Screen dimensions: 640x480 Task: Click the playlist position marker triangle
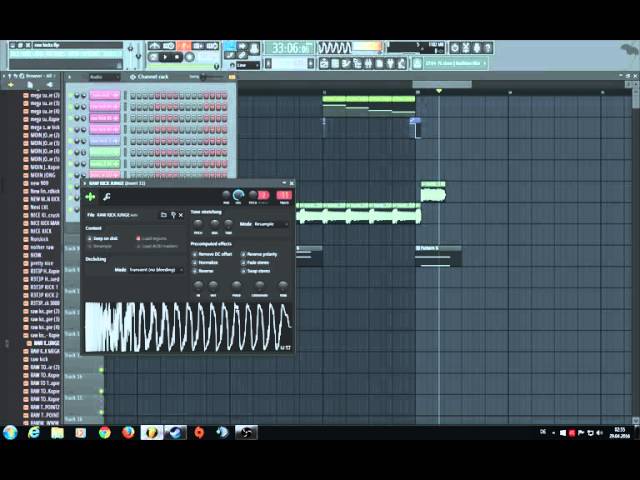tap(439, 91)
